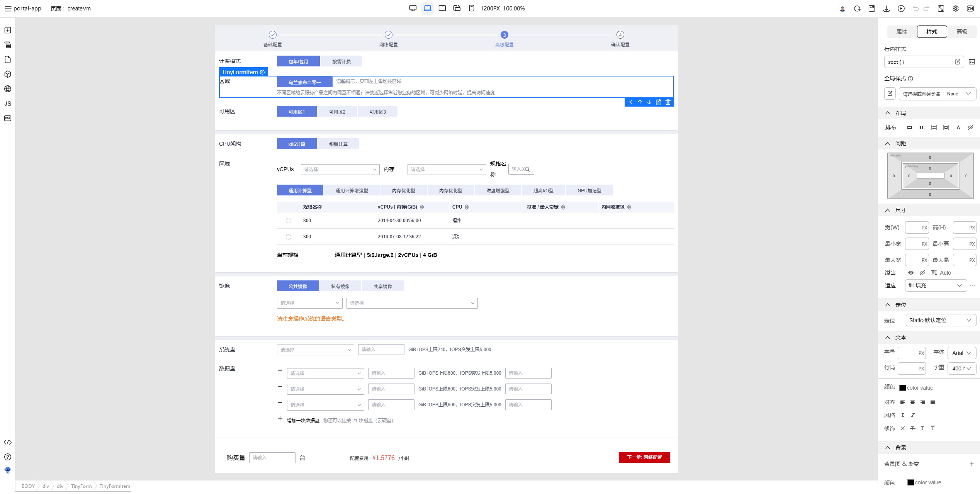Collapse the 间距 section
Viewport: 980px width, 494px height.
[888, 143]
